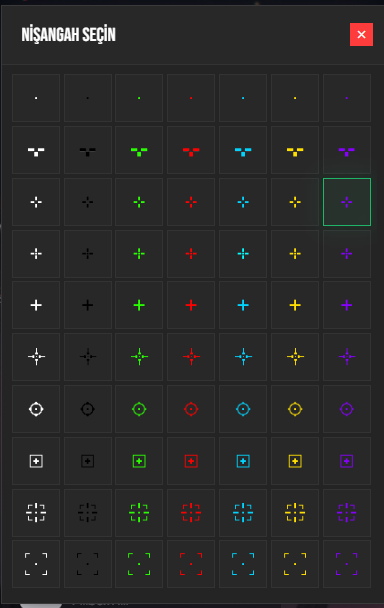Viewport: 384px width, 608px height.
Task: Select the red pointed star crosshair
Action: click(191, 357)
